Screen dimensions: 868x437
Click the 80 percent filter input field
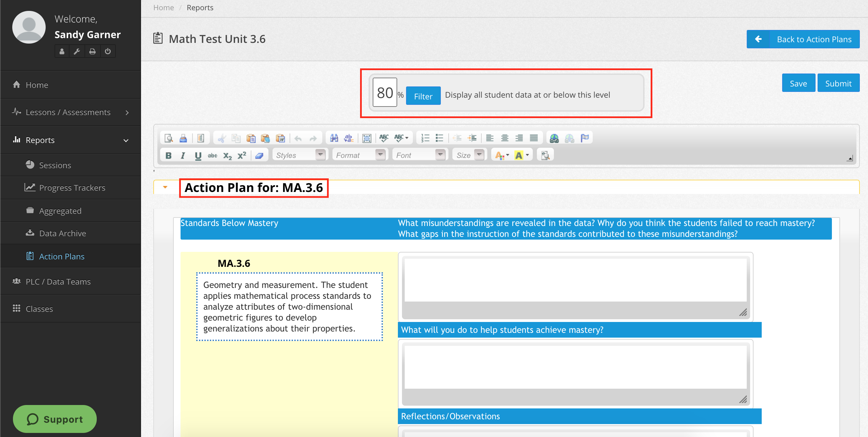pos(385,93)
